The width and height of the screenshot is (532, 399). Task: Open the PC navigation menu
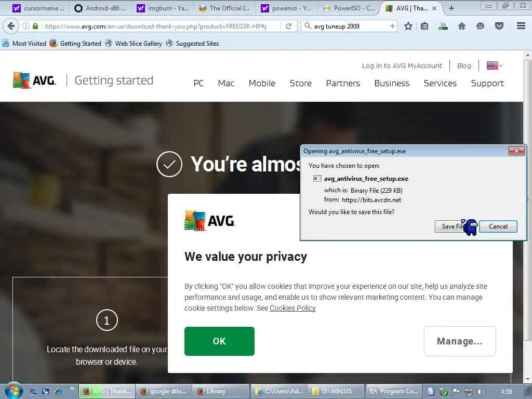(198, 83)
